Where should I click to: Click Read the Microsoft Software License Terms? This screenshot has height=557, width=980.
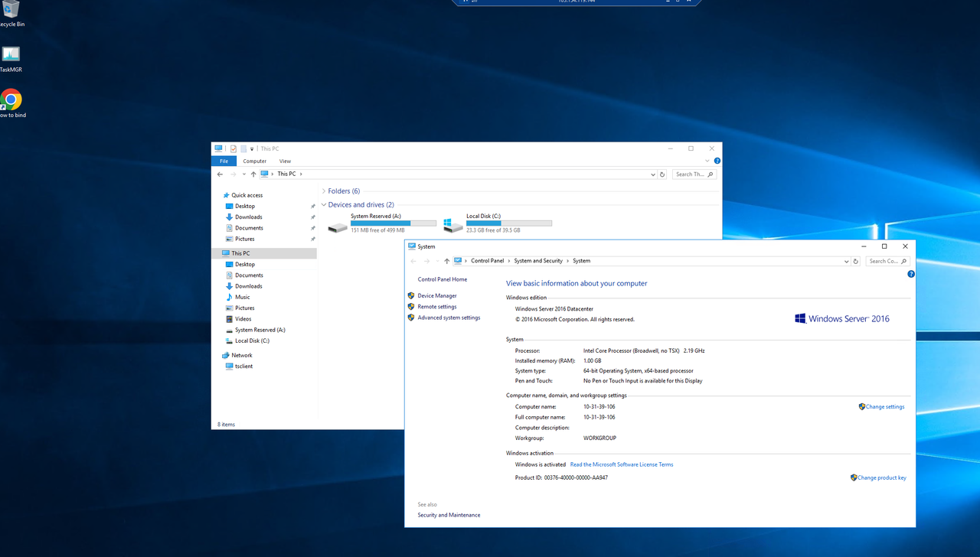[x=622, y=464]
